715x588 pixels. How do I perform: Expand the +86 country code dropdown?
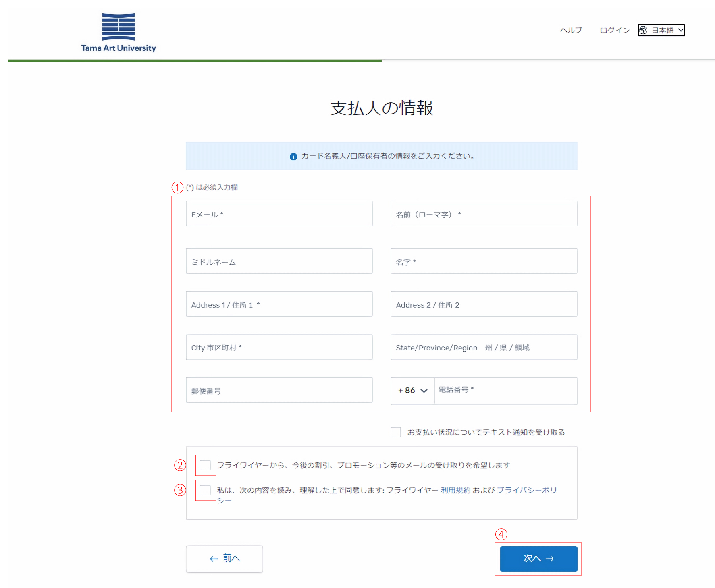pyautogui.click(x=413, y=391)
